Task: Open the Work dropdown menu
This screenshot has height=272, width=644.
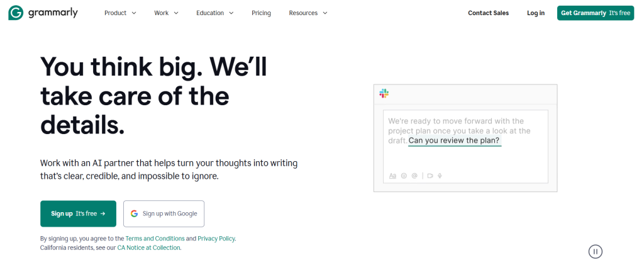Action: (166, 13)
